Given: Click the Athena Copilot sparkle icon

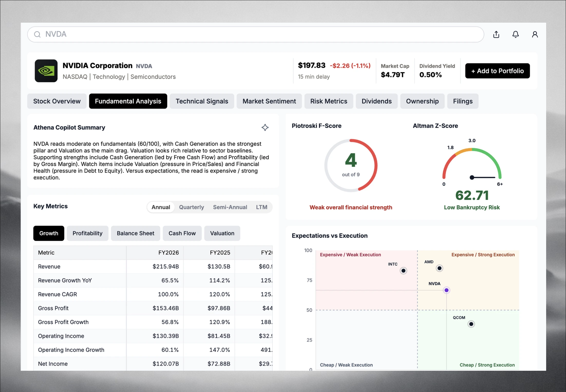Looking at the screenshot, I should point(265,127).
